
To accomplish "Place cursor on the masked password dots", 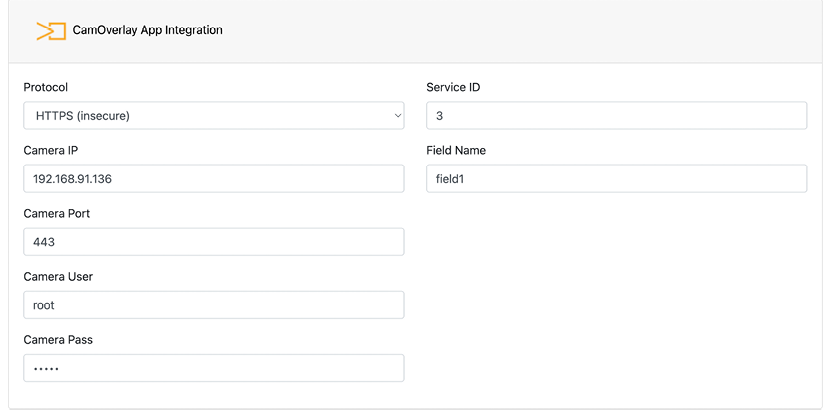I will pyautogui.click(x=46, y=368).
